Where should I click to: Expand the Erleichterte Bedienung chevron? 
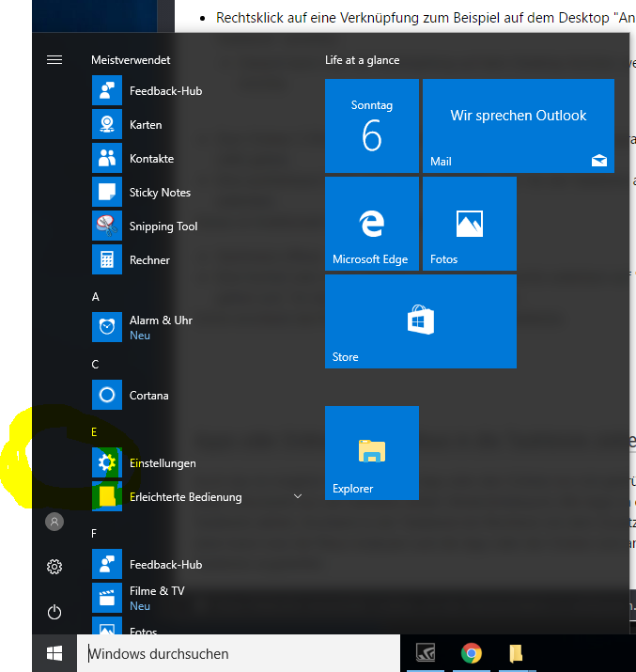coord(298,496)
